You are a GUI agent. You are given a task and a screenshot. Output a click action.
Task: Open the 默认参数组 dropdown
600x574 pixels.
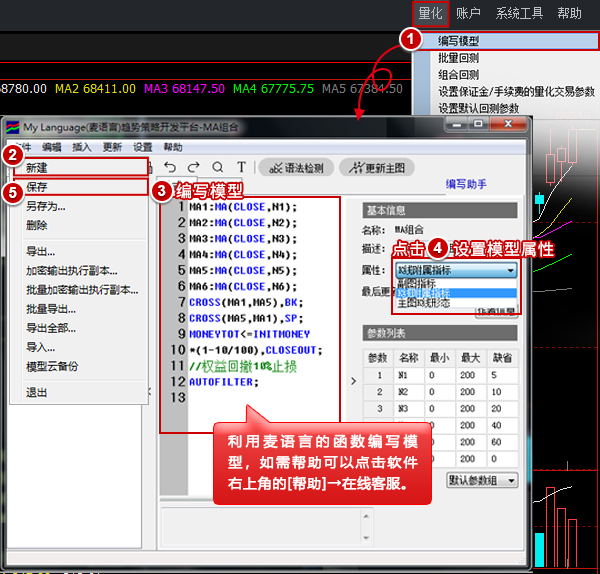click(x=483, y=480)
